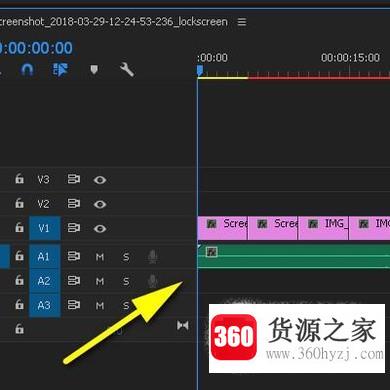Solo track A1 with S button
Image resolution: width=390 pixels, height=390 pixels.
click(126, 257)
